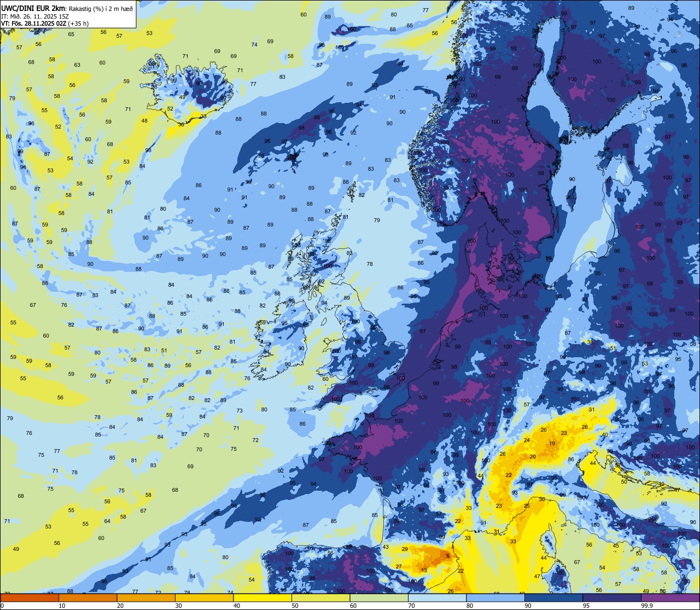700x610 pixels.
Task: Click the UWC/DINI EUR 2km title text
Action: 33,8
